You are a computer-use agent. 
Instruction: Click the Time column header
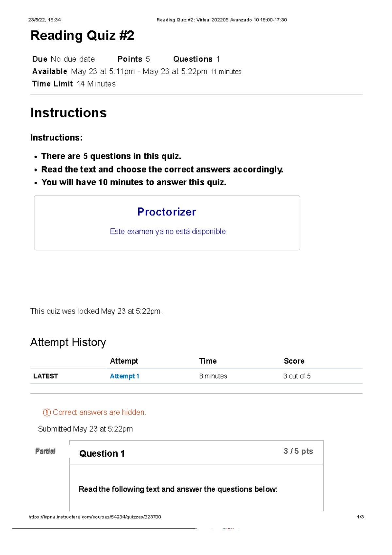(x=208, y=361)
